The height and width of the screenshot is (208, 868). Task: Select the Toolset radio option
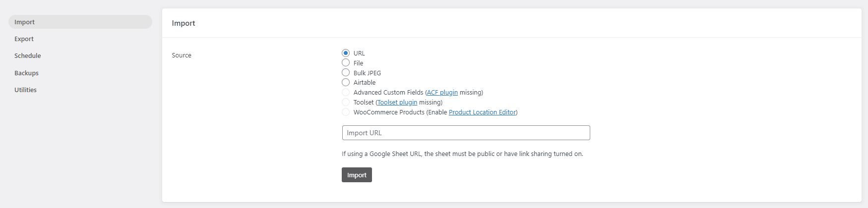(x=346, y=102)
